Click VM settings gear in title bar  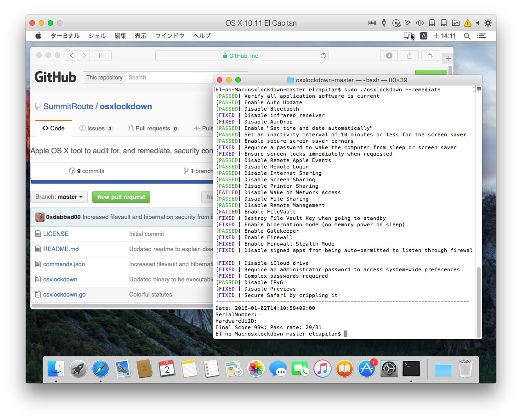click(x=488, y=23)
